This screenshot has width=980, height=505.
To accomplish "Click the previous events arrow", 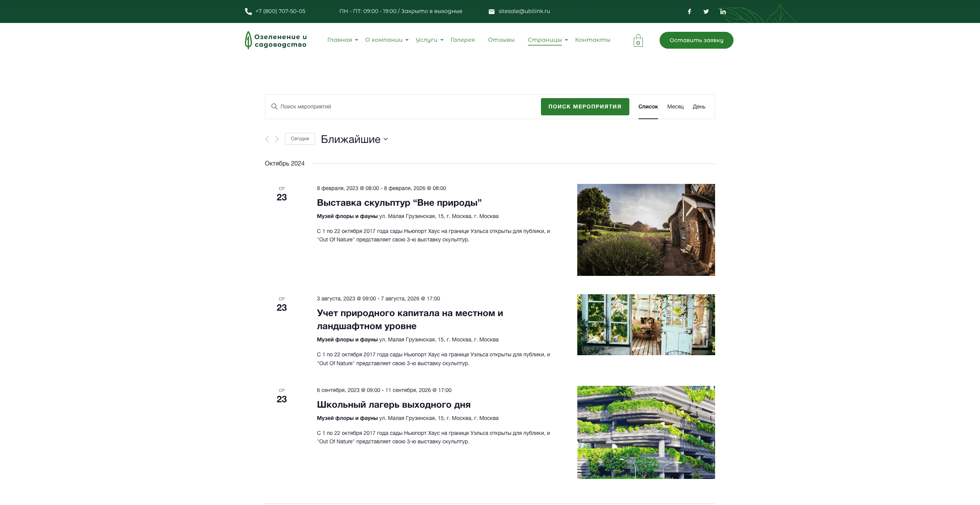I will 267,139.
